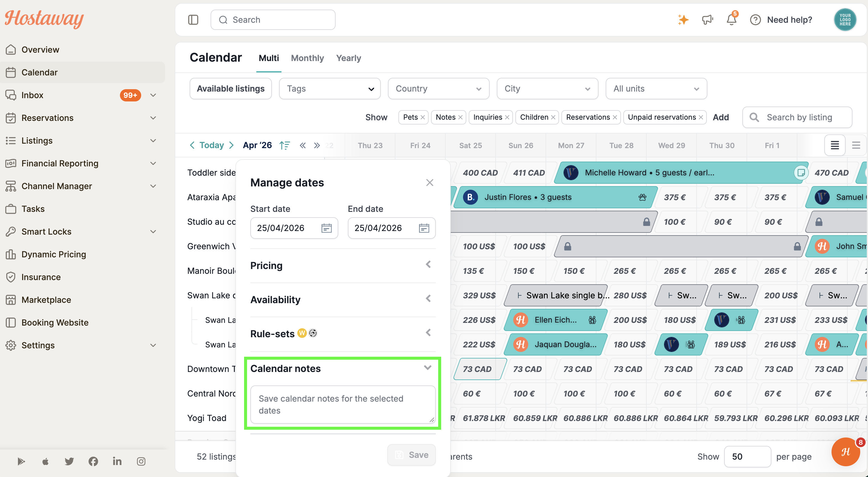Click the Today link
This screenshot has height=477, width=868.
(x=211, y=145)
